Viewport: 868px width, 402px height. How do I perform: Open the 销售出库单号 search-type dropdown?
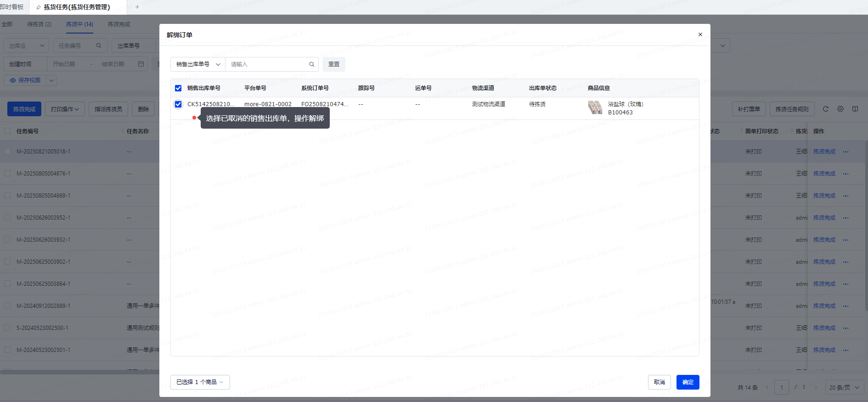[x=198, y=64]
